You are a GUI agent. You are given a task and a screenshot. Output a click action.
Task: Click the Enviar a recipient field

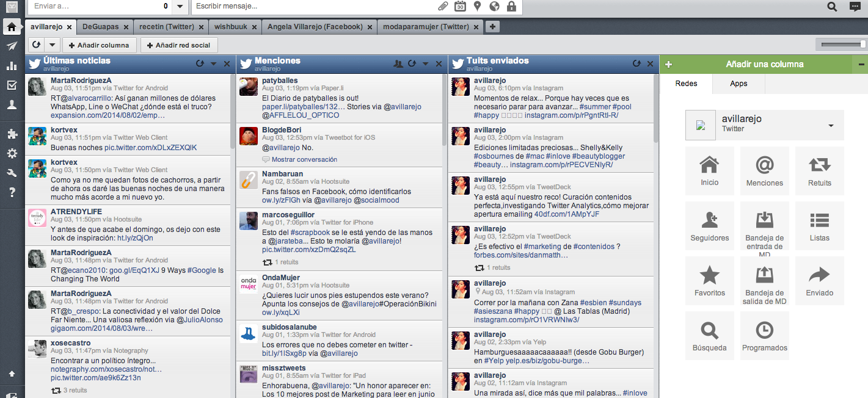[100, 7]
